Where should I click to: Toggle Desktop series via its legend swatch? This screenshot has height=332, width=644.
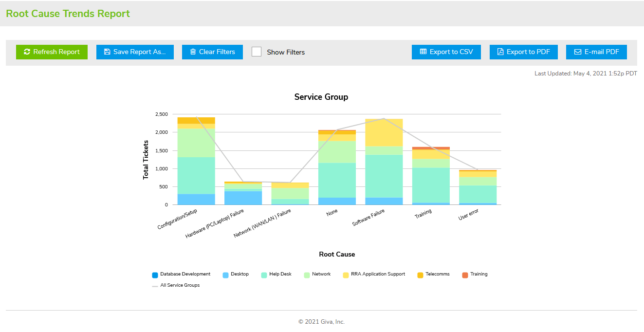[x=226, y=275]
